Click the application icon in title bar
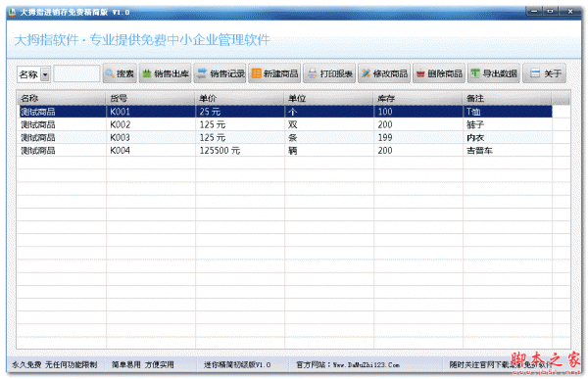 click(x=13, y=12)
